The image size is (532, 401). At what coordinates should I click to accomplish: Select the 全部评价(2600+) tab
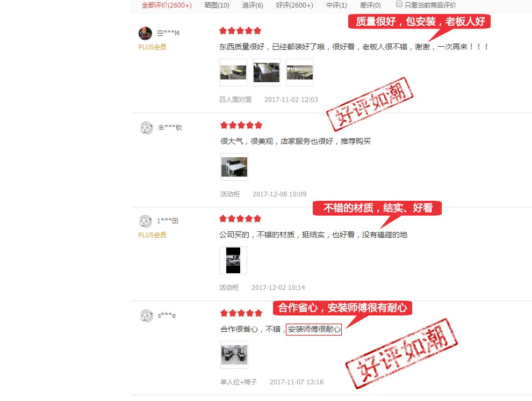click(x=167, y=5)
